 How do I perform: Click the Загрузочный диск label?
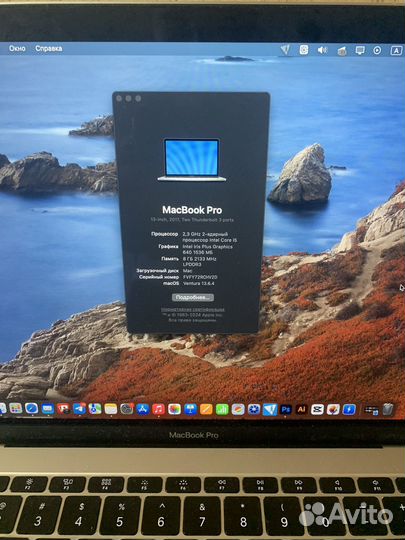pos(157,271)
